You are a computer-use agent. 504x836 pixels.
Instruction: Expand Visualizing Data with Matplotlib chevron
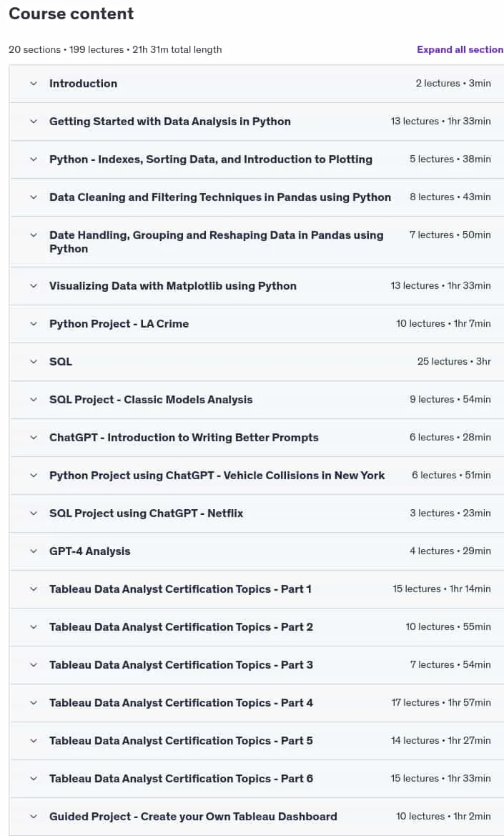(34, 286)
